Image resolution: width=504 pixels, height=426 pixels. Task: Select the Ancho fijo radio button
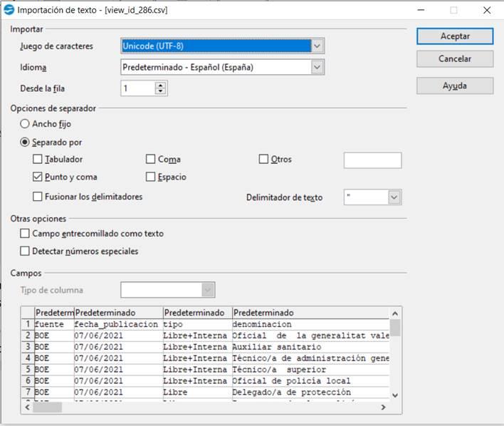(25, 124)
